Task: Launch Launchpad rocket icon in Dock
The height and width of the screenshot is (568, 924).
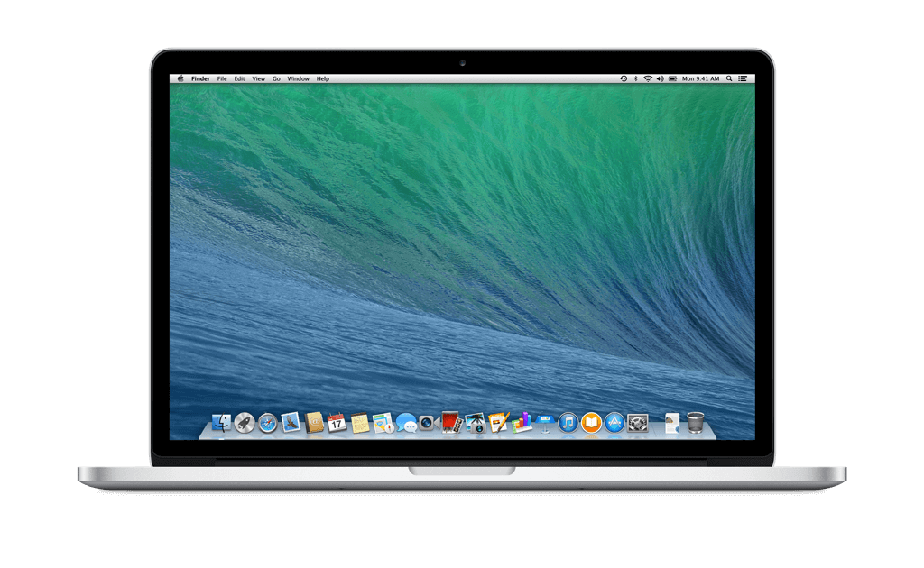Action: 245,423
